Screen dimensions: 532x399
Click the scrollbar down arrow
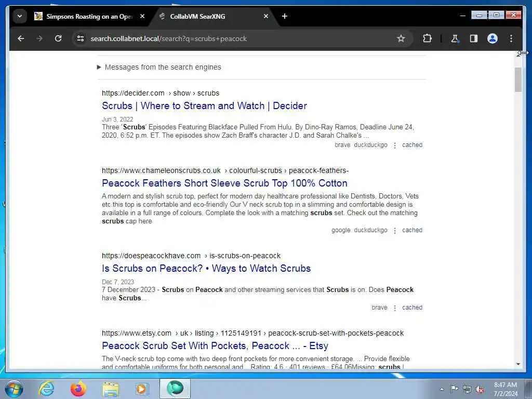click(518, 364)
